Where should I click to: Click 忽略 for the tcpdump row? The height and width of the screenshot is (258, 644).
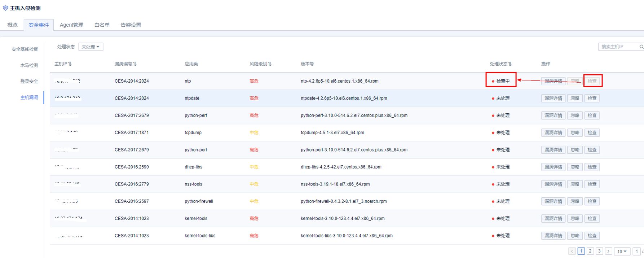[575, 132]
